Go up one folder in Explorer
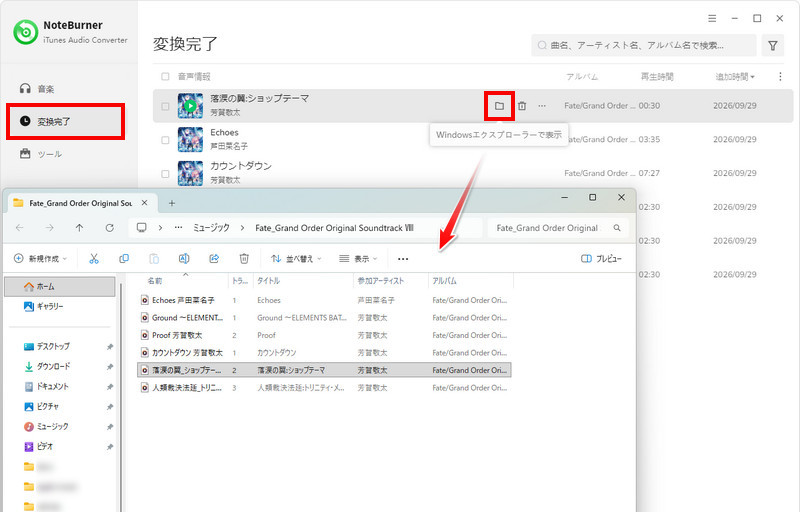800x512 pixels. [80, 228]
